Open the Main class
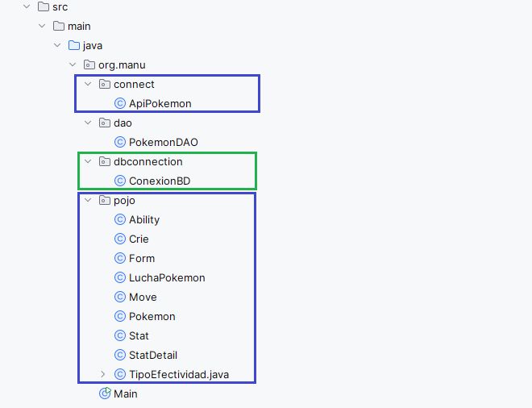 126,393
